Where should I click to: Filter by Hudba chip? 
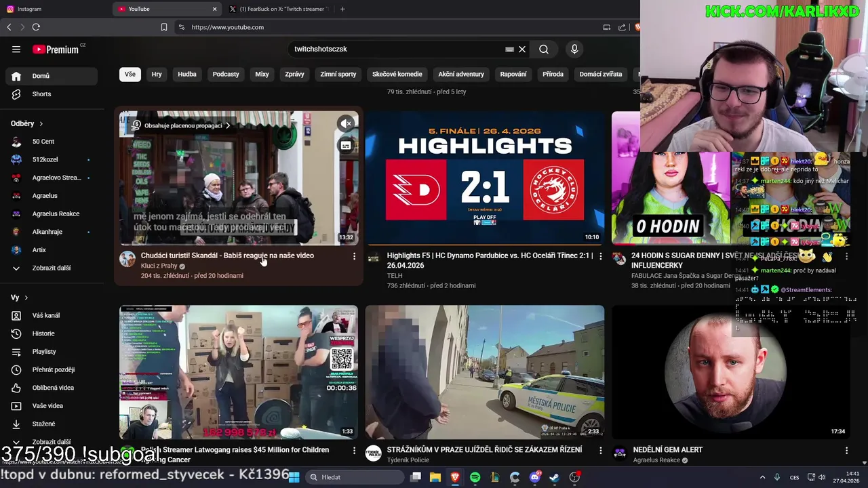point(187,74)
